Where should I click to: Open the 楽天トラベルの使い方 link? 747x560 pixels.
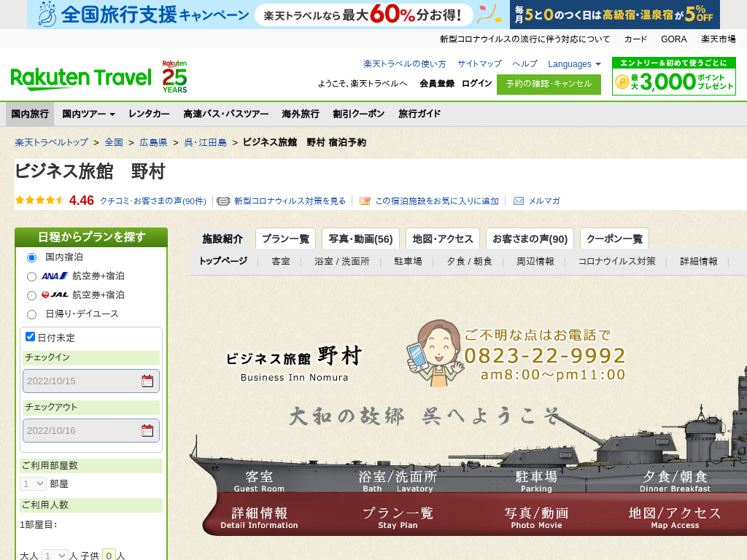coord(404,64)
